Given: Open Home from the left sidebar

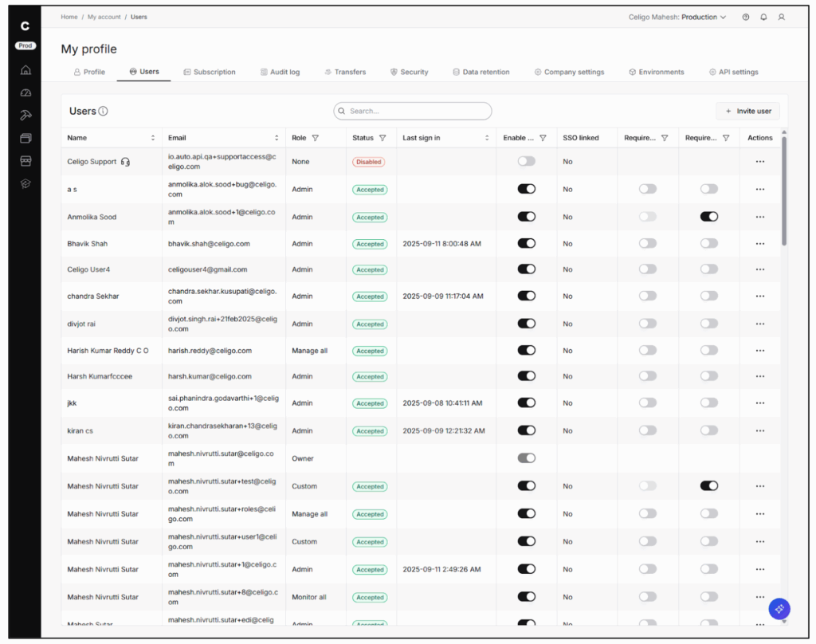Looking at the screenshot, I should [25, 70].
